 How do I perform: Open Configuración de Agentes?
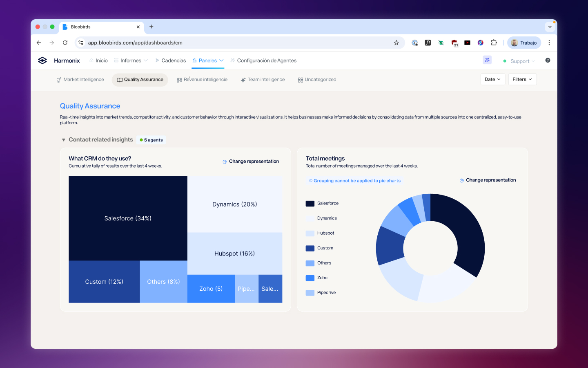pos(263,61)
